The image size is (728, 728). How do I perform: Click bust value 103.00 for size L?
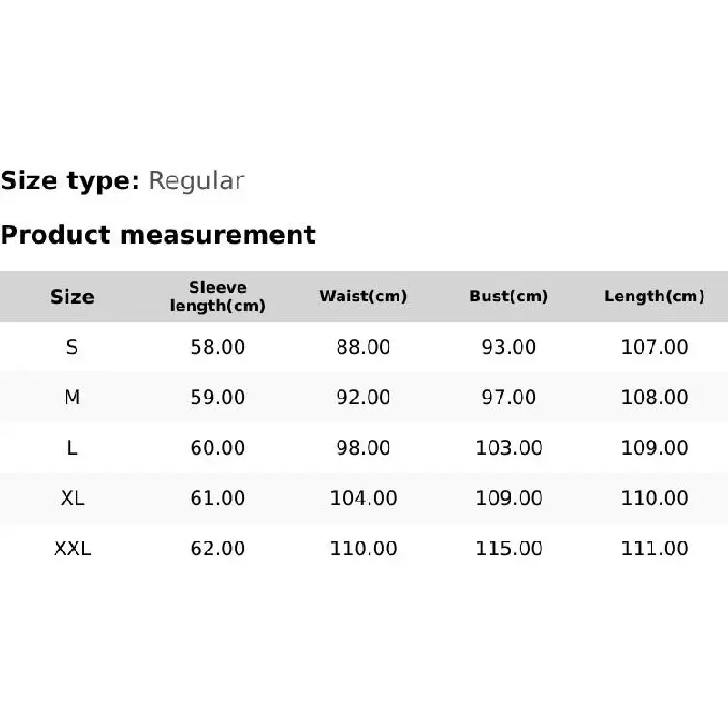[x=509, y=448]
